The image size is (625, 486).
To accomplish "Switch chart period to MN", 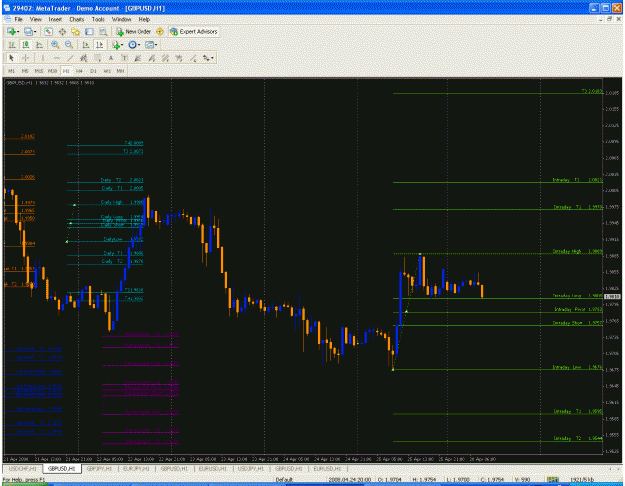I will point(120,71).
